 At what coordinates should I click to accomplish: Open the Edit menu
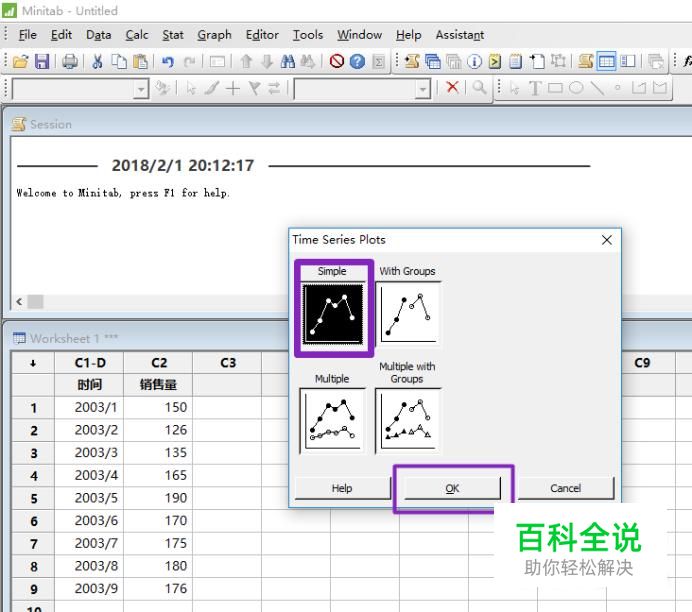[61, 35]
